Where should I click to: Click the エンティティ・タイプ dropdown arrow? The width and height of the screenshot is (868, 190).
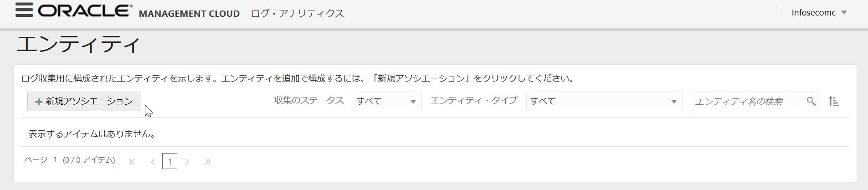[674, 102]
